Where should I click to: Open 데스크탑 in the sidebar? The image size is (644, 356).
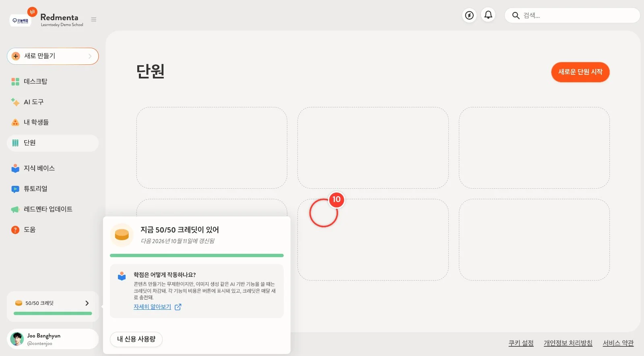[53, 82]
